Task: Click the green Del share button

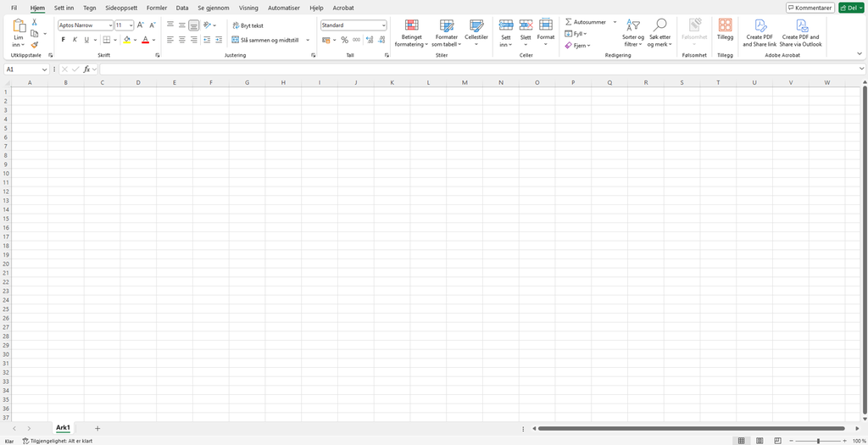Action: click(x=851, y=8)
